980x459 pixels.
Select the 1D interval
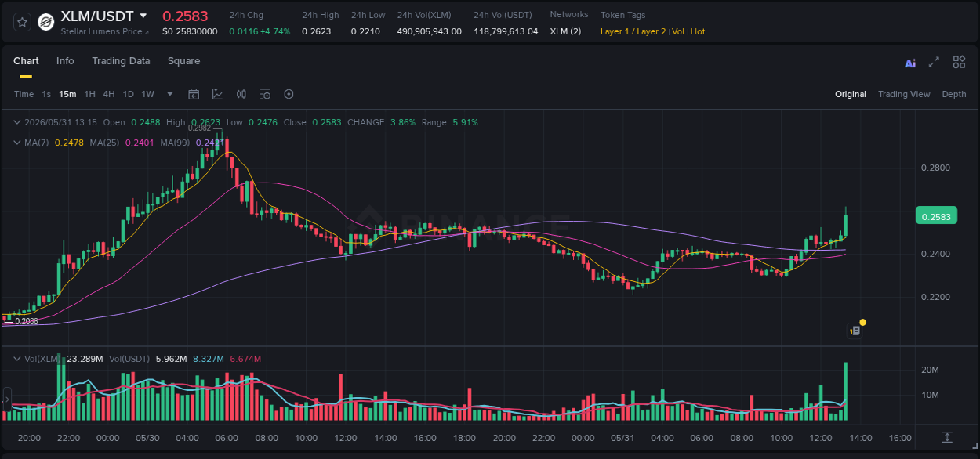128,94
